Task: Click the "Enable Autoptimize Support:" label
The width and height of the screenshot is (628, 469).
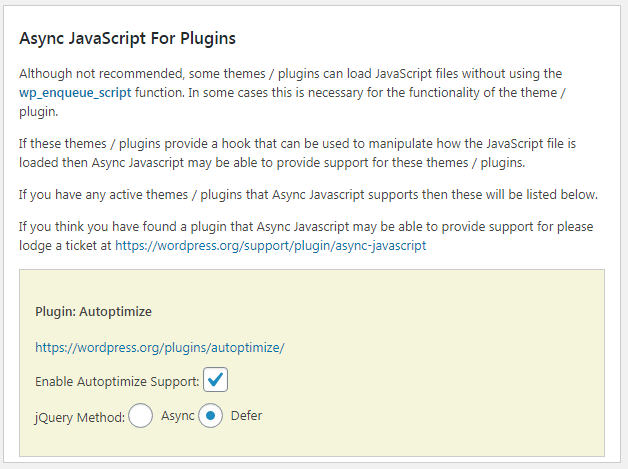Action: pyautogui.click(x=117, y=382)
